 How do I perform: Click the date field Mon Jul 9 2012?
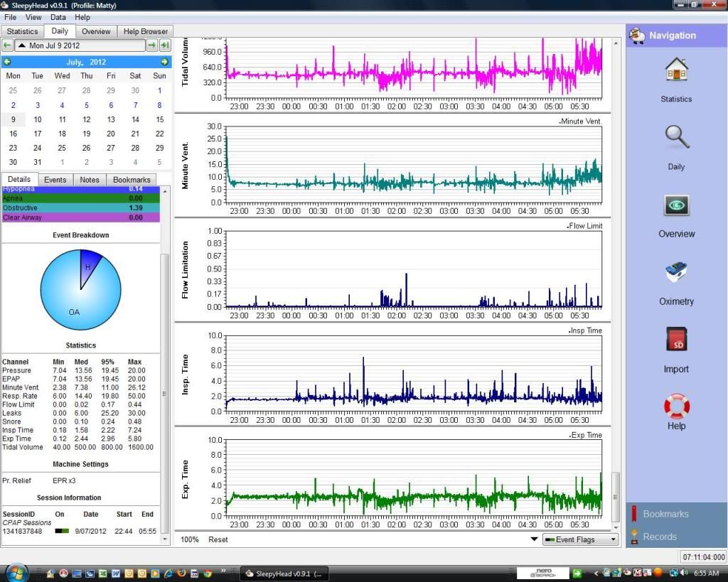click(x=80, y=45)
